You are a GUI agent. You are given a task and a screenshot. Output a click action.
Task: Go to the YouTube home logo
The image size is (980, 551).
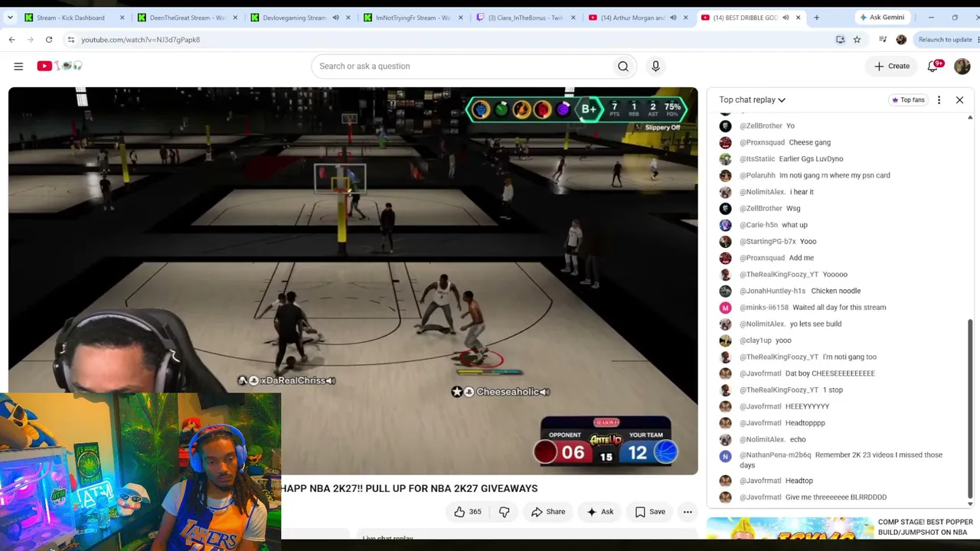60,66
